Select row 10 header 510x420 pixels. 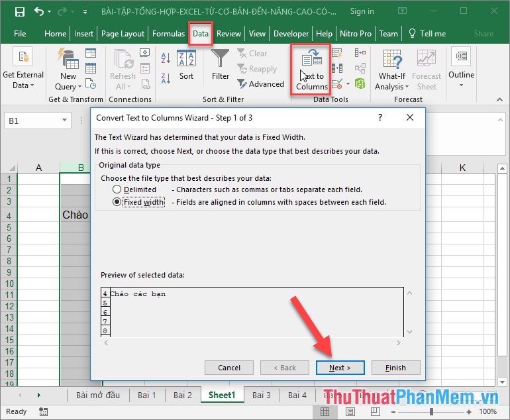[9, 284]
